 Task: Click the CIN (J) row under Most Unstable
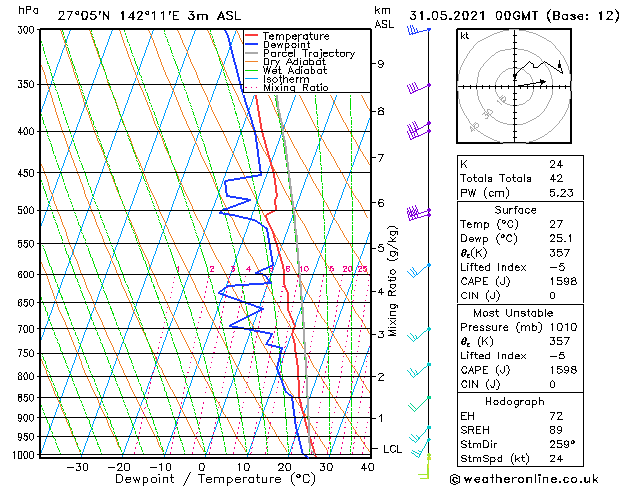click(520, 385)
